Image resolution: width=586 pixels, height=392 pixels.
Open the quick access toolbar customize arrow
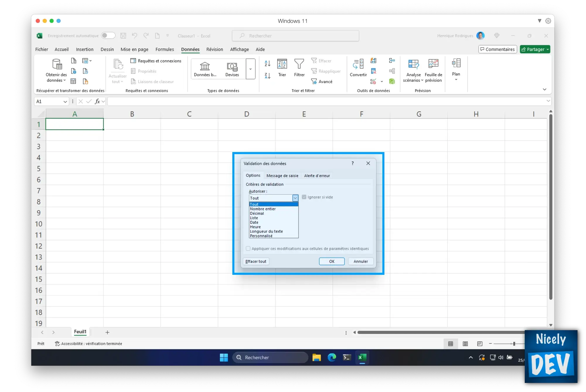click(168, 36)
